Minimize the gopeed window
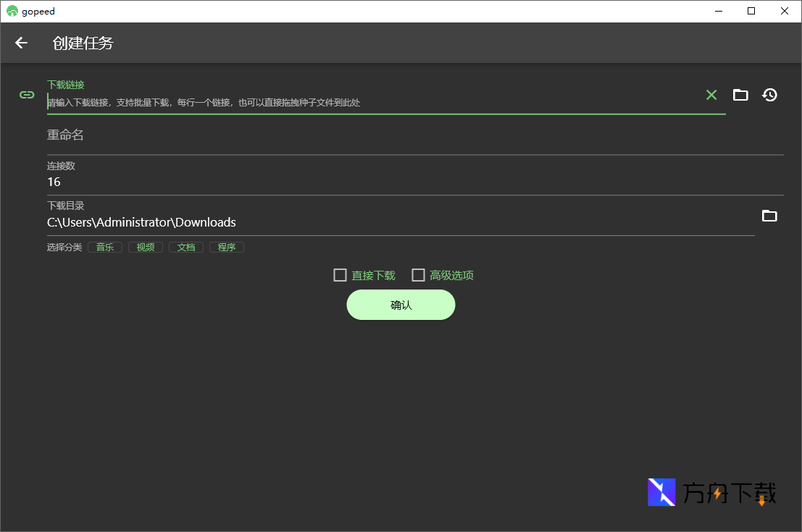Screen dimensions: 802x532 tap(719, 11)
